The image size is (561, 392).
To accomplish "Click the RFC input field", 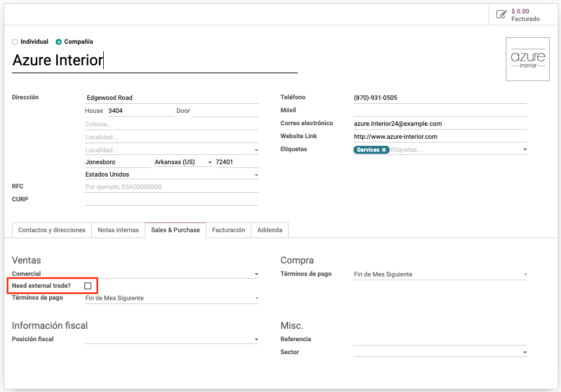I will [171, 186].
